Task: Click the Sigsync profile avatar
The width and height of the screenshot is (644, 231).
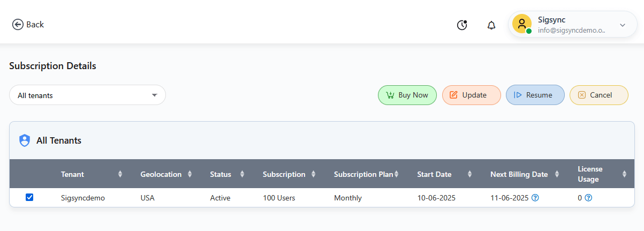Action: (x=521, y=24)
